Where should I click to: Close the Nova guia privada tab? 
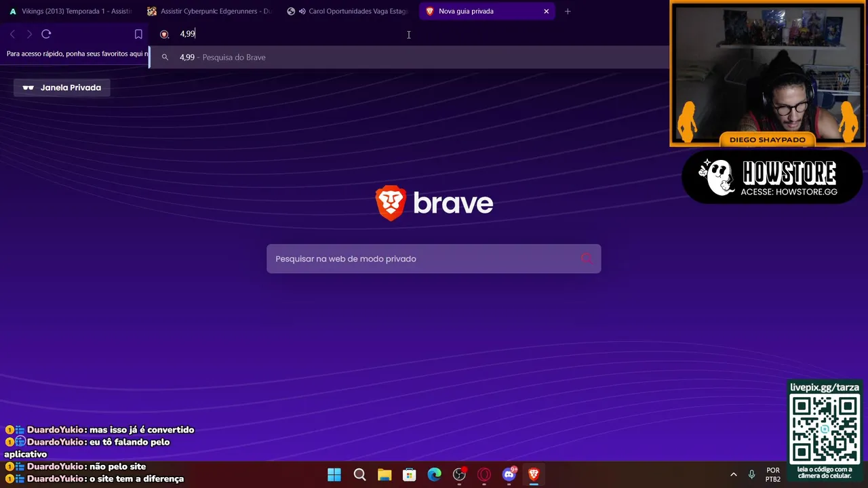pos(546,11)
